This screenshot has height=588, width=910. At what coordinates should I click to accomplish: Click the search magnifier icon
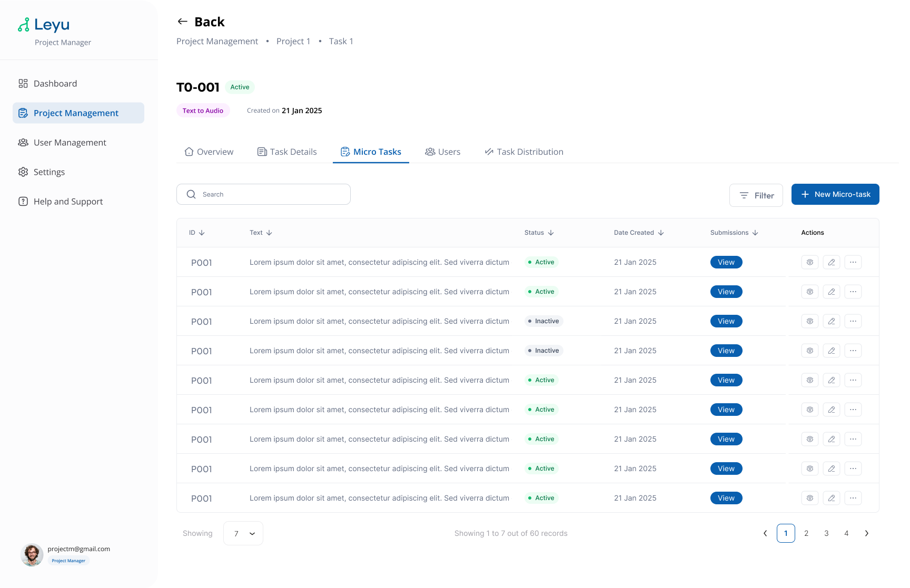[191, 194]
